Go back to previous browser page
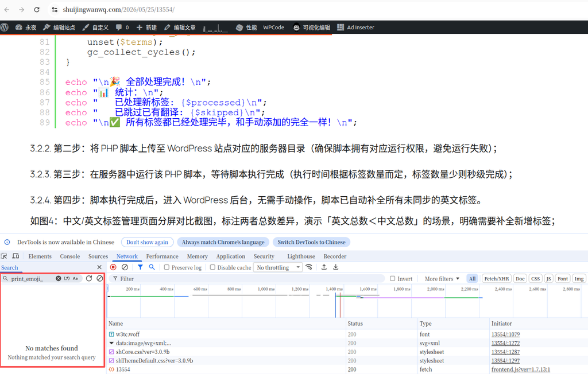 point(7,10)
